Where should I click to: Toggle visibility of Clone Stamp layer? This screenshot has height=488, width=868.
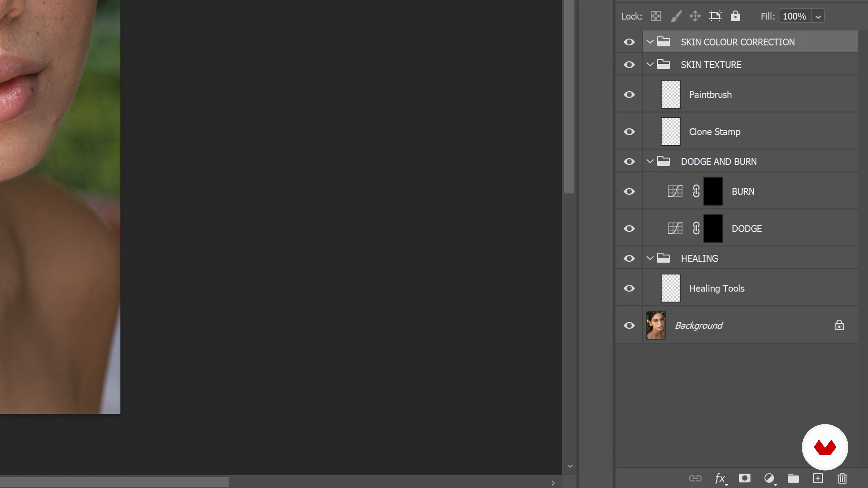point(629,132)
